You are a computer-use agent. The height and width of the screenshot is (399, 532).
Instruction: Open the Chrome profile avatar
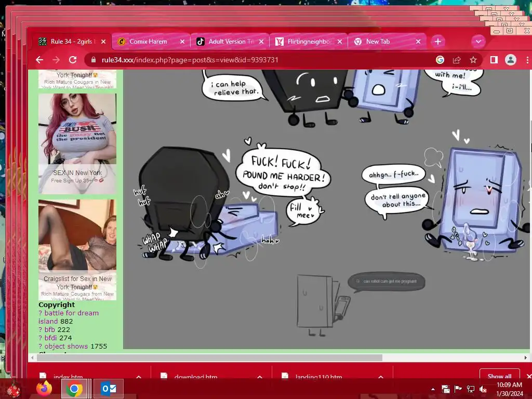tap(510, 60)
